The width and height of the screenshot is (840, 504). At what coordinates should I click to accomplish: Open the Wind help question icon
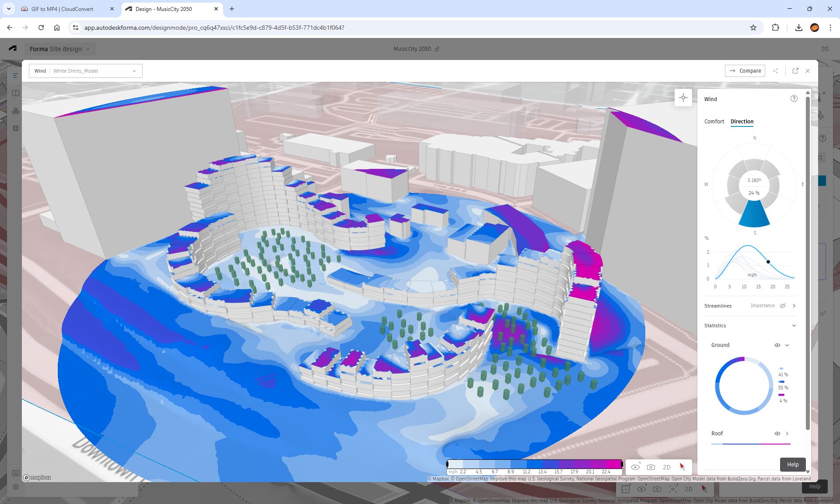(794, 99)
